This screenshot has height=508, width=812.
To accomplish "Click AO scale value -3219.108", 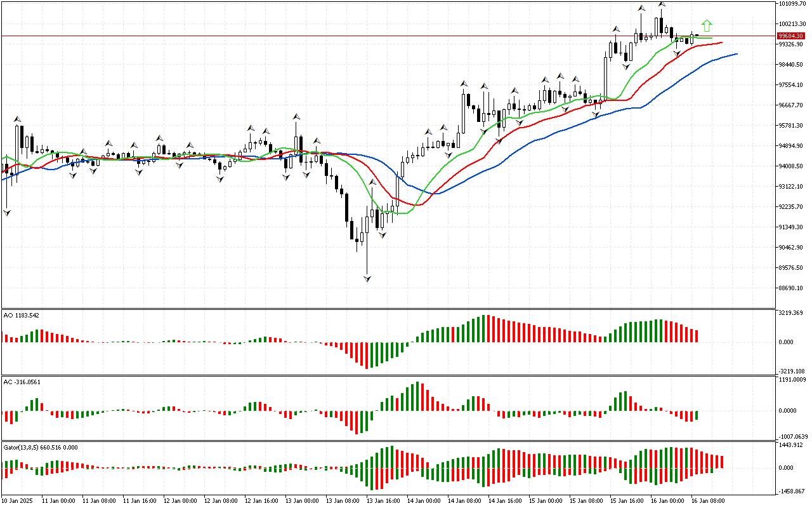I will tap(792, 371).
